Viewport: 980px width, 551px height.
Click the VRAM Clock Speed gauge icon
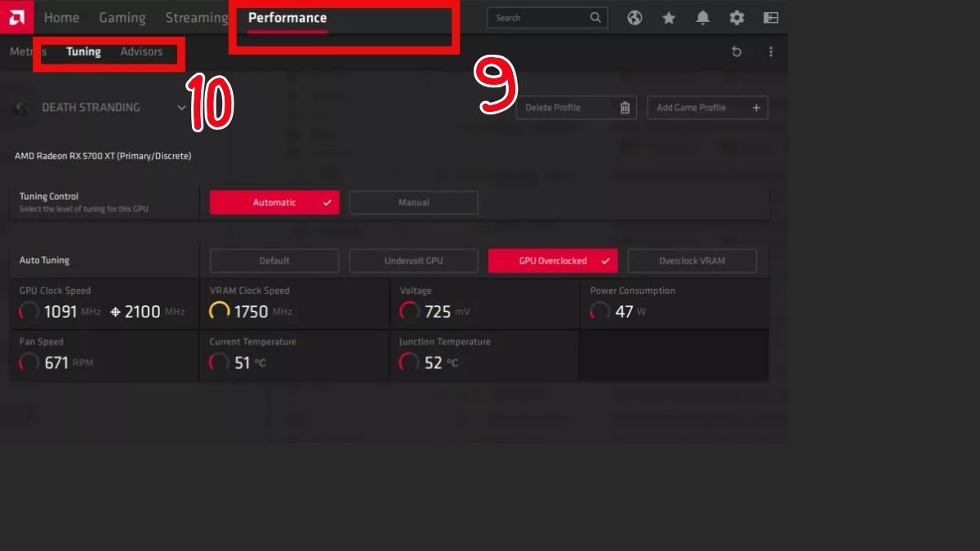point(219,311)
